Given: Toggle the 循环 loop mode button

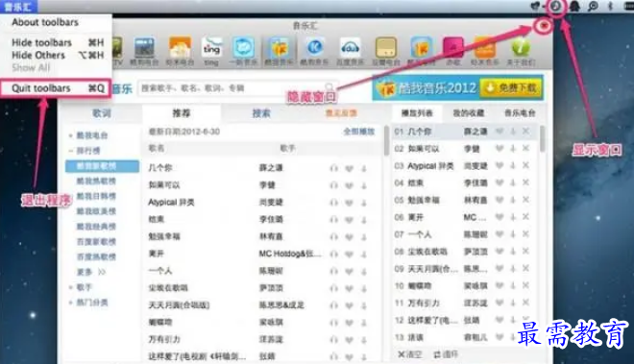Looking at the screenshot, I should click(x=446, y=354).
